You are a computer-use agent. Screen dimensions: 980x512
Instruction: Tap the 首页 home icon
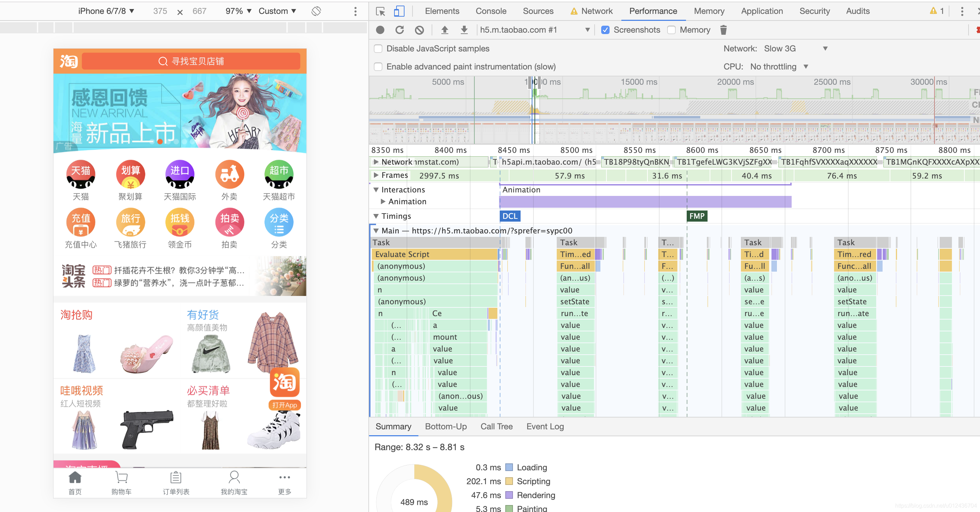tap(75, 483)
